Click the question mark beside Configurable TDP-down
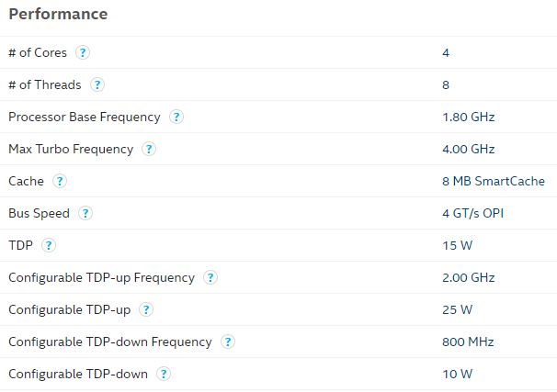This screenshot has width=557, height=392. pyautogui.click(x=164, y=374)
